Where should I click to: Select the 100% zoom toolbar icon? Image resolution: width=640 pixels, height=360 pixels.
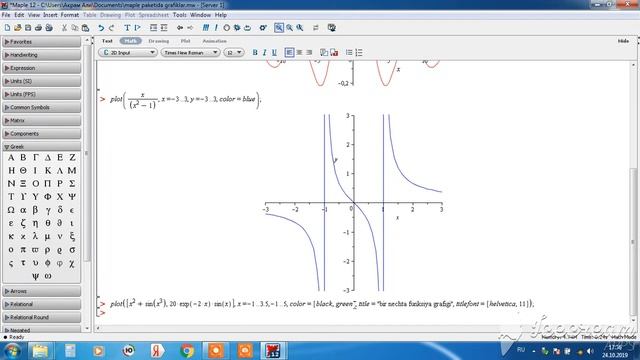(x=279, y=28)
